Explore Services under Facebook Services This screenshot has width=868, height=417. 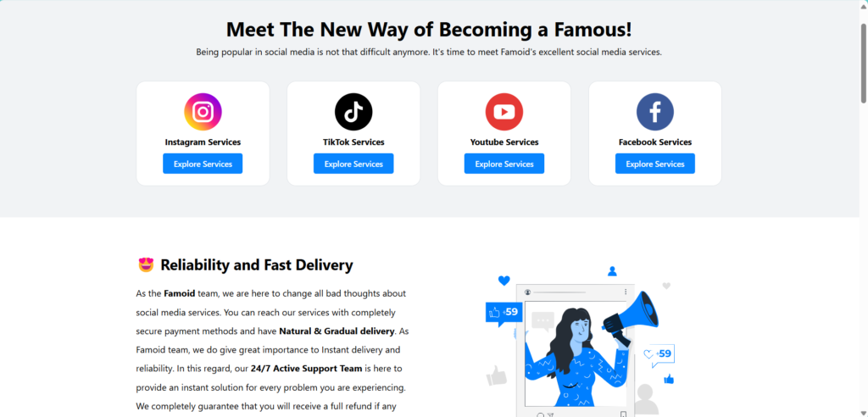[x=655, y=164]
